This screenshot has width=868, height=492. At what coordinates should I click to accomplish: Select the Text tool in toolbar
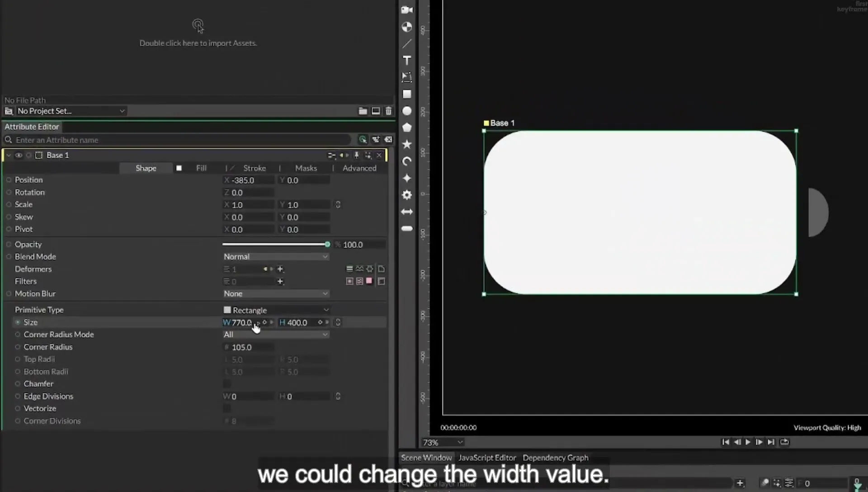pyautogui.click(x=407, y=61)
